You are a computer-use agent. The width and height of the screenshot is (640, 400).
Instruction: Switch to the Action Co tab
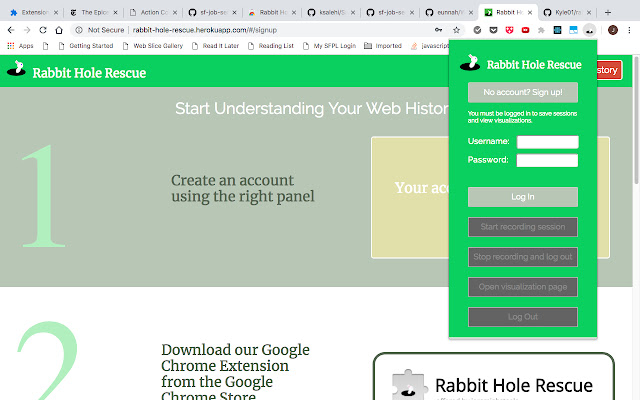pos(153,13)
